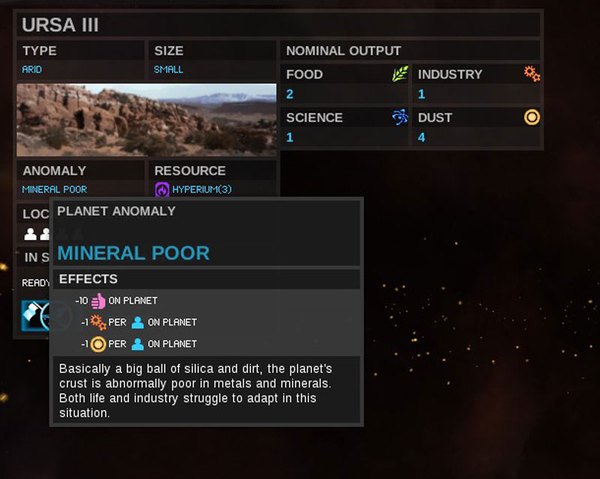600x479 pixels.
Task: Click the Ursa III planet title
Action: point(62,24)
